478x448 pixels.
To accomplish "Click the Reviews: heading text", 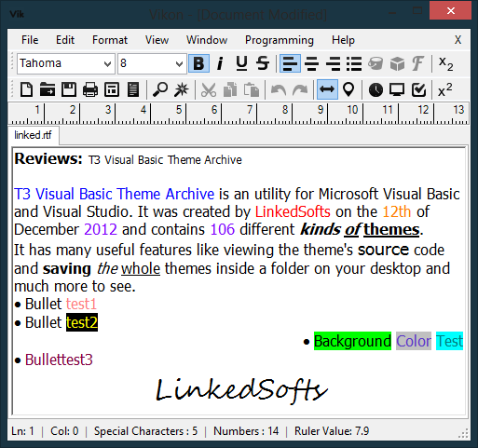I will click(48, 158).
